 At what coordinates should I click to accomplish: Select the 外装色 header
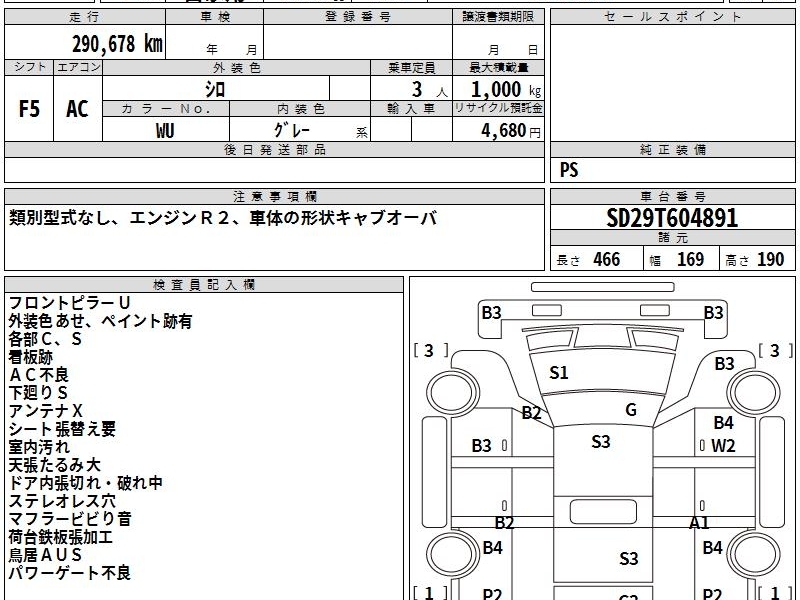[x=236, y=68]
